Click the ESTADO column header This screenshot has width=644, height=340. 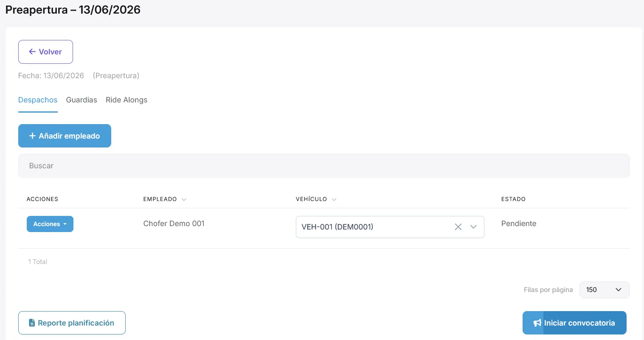click(x=513, y=199)
